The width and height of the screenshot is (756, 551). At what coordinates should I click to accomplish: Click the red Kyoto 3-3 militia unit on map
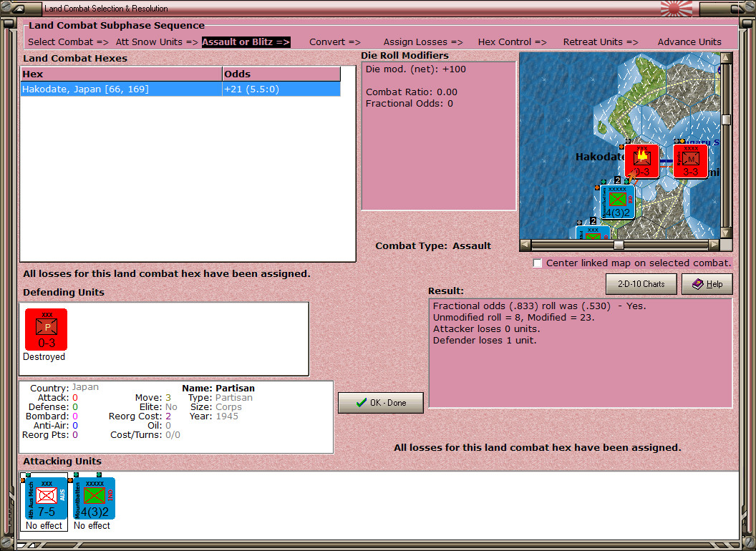[690, 160]
